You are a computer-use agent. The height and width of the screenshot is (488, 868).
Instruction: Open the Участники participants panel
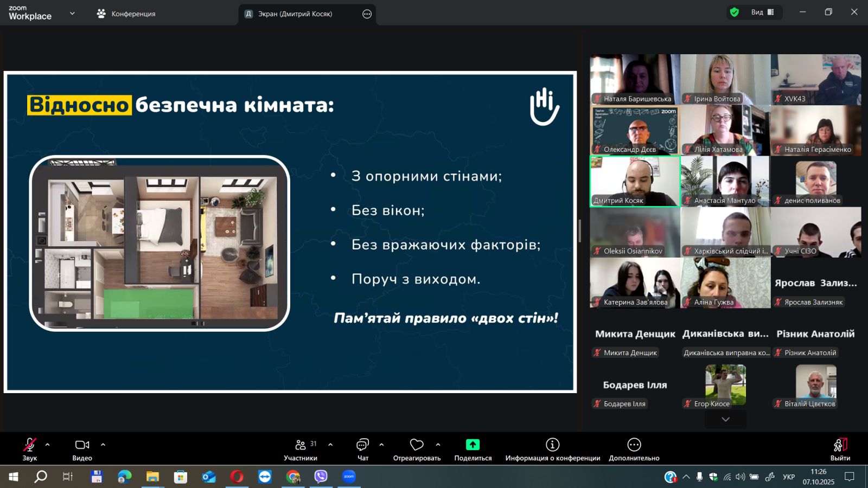301,449
